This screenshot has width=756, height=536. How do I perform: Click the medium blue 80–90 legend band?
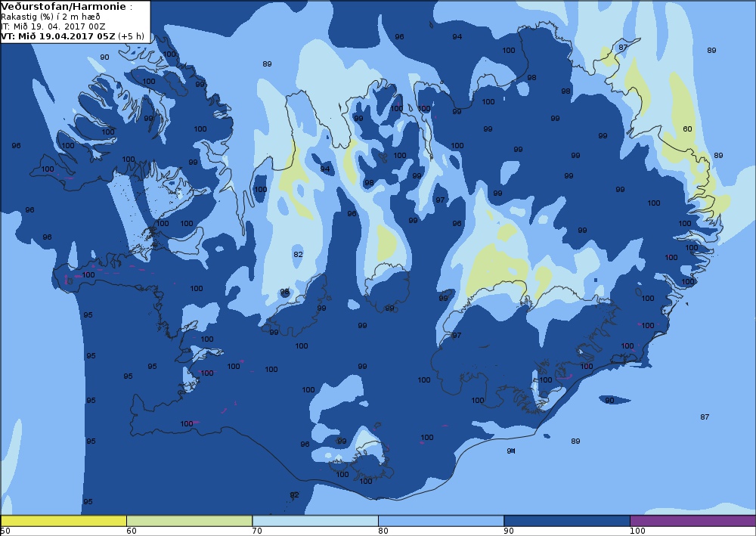(x=441, y=521)
